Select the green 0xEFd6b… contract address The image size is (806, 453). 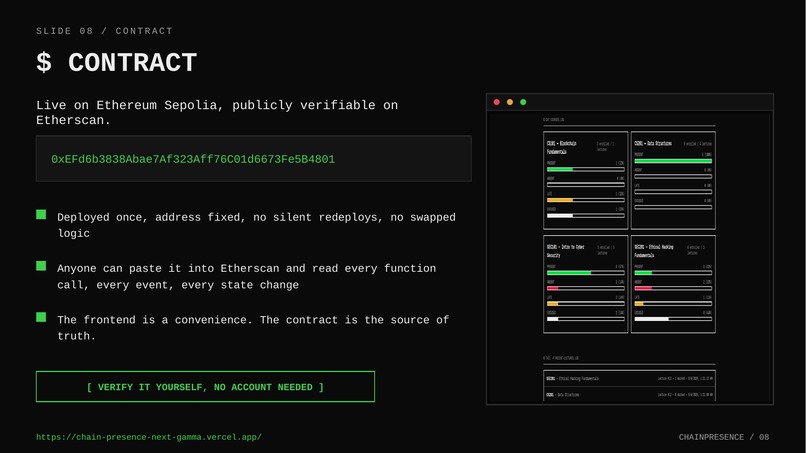[193, 159]
